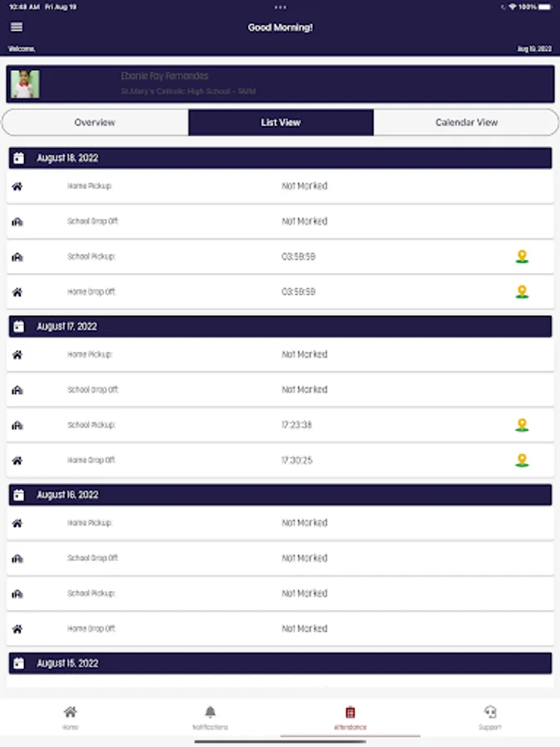Tap map pin for August 18 Home Drop Off
560x747 pixels.
(x=522, y=292)
